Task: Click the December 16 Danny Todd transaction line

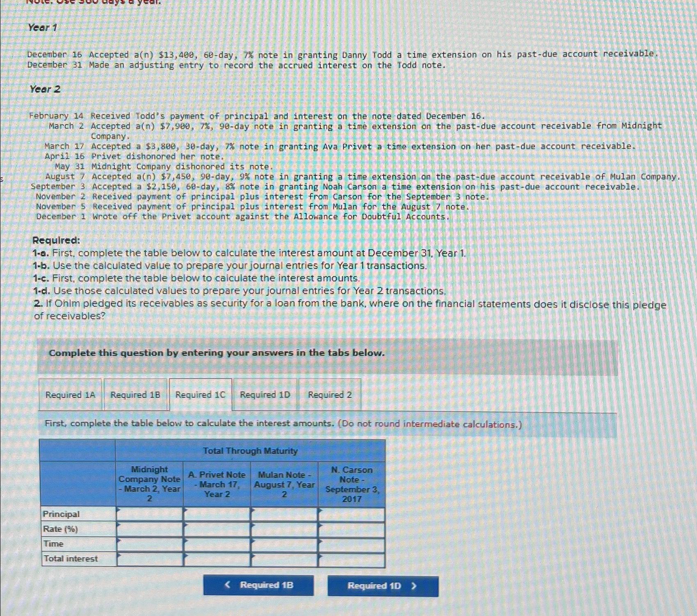Action: tap(343, 55)
